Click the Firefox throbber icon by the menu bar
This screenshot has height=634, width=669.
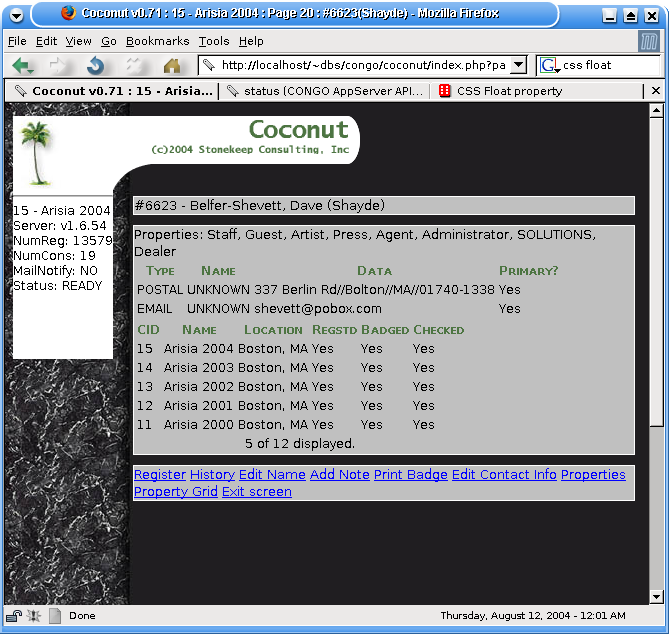click(x=649, y=42)
